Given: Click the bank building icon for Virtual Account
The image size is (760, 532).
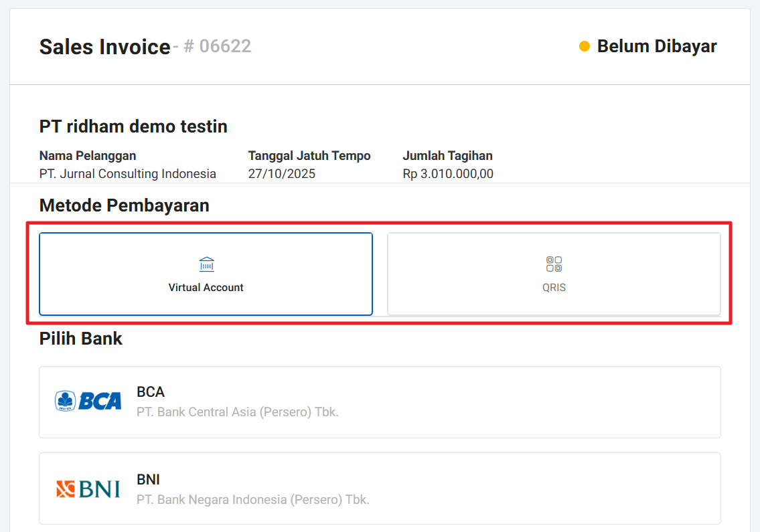Looking at the screenshot, I should coord(206,264).
